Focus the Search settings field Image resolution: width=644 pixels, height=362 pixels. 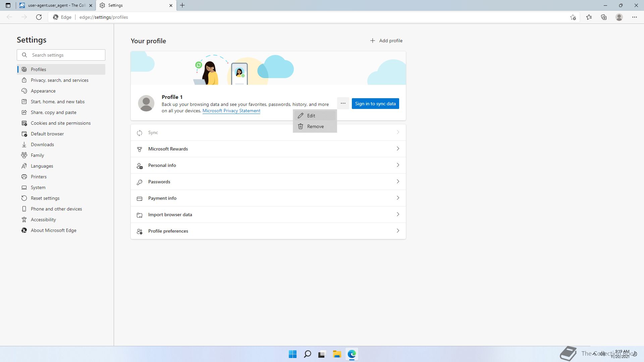(x=61, y=55)
